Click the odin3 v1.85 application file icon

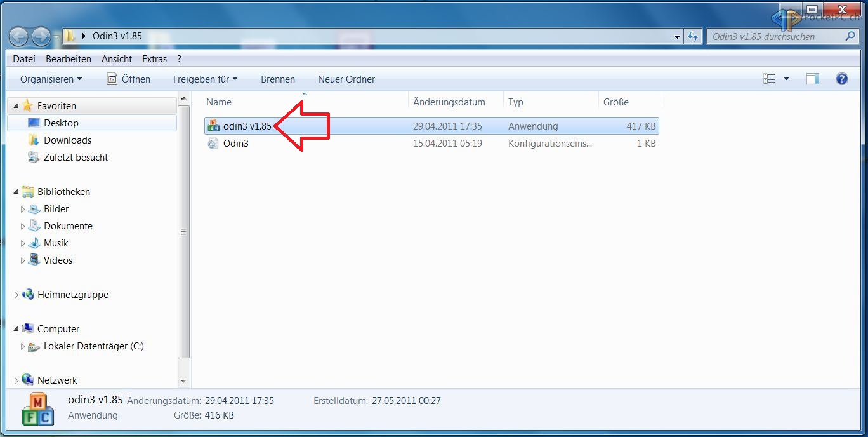(213, 126)
